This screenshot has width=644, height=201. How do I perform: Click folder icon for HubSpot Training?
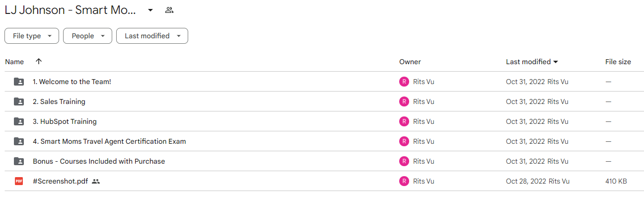click(x=19, y=121)
